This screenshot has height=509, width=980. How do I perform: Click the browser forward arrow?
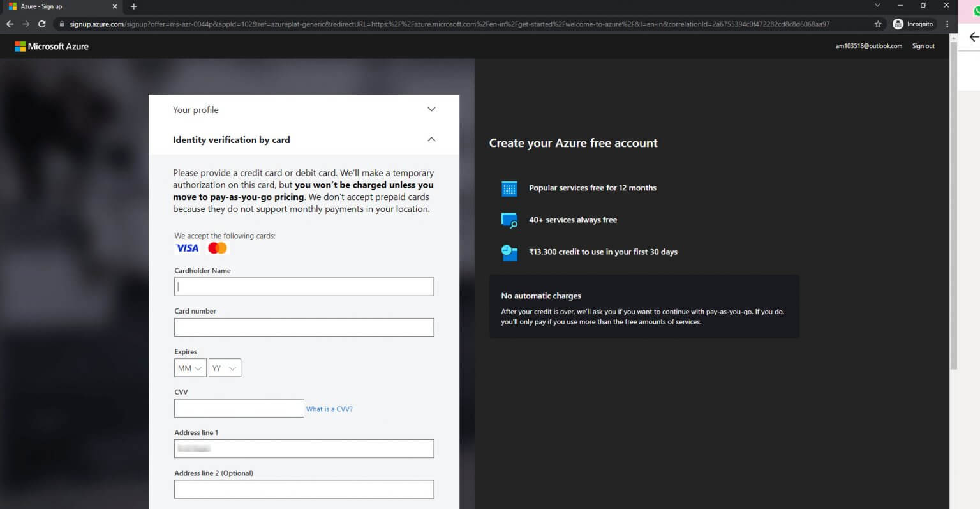(x=26, y=24)
